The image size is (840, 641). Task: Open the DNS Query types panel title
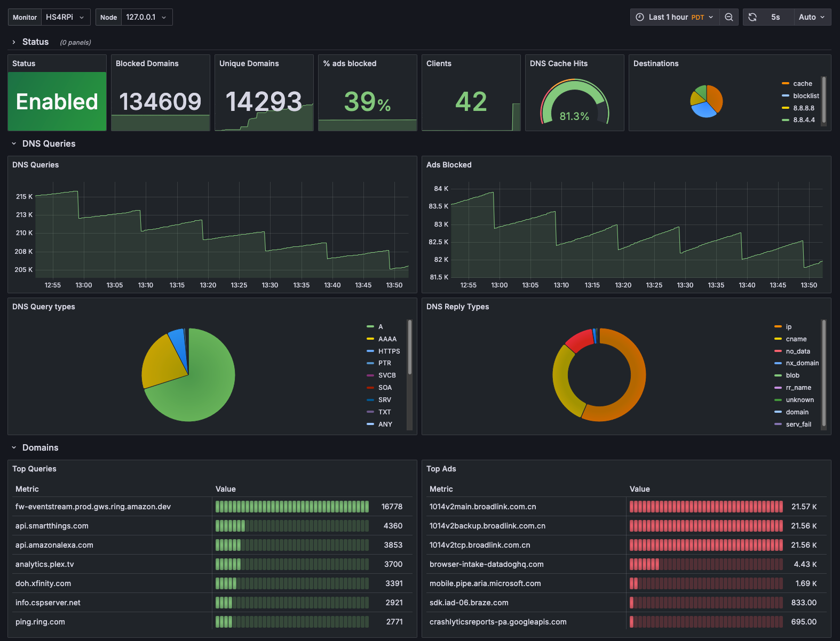(x=44, y=307)
